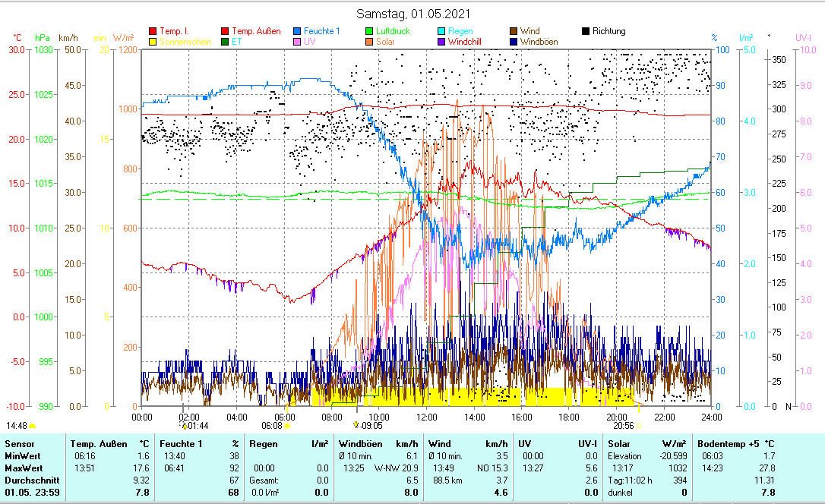Click the solar maximum value 1032
The height and width of the screenshot is (504, 825).
(678, 468)
